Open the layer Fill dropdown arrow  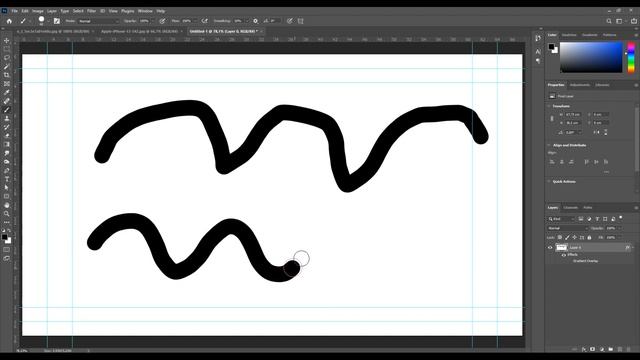[620, 237]
